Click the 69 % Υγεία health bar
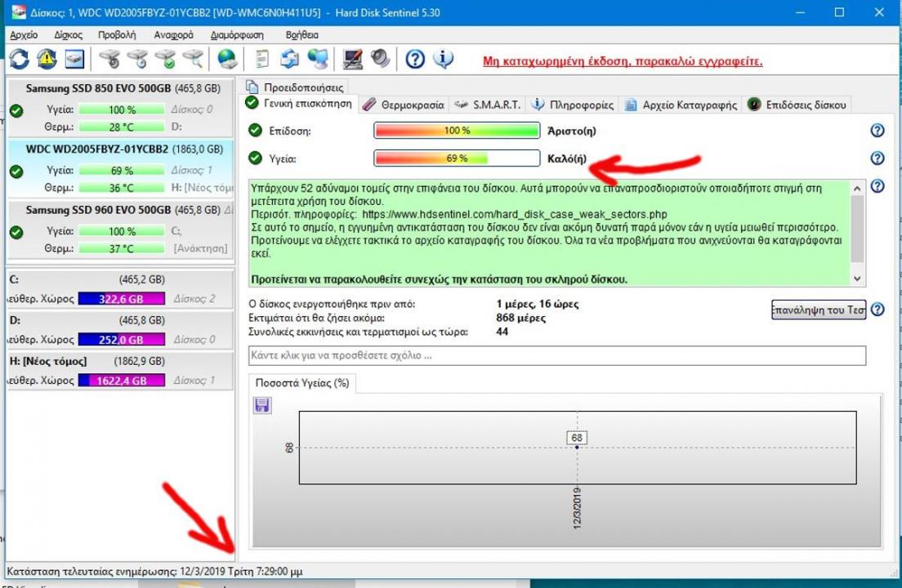The width and height of the screenshot is (902, 588). (x=457, y=158)
